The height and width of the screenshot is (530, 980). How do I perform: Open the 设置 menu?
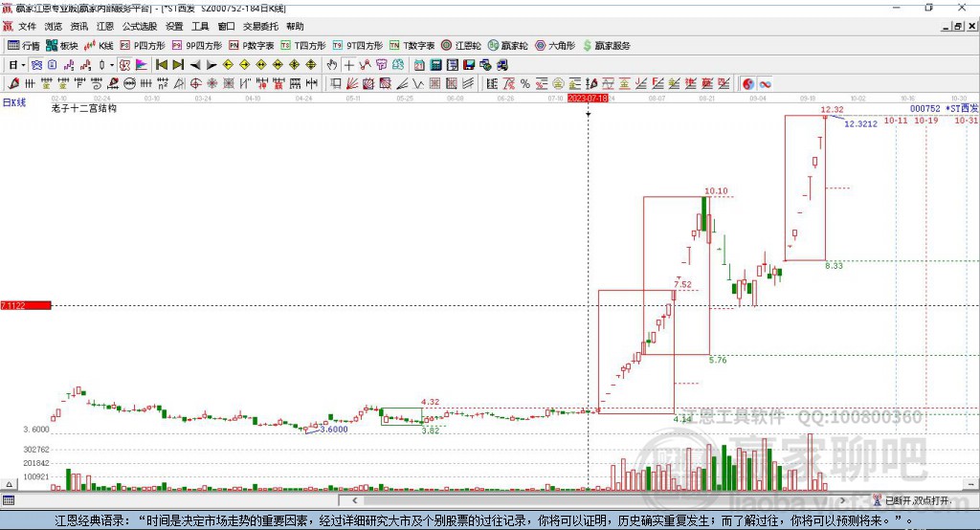[174, 26]
